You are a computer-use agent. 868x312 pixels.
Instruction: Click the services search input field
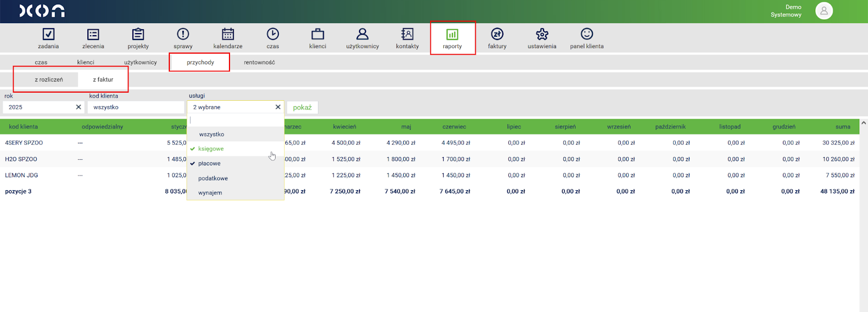pos(235,120)
